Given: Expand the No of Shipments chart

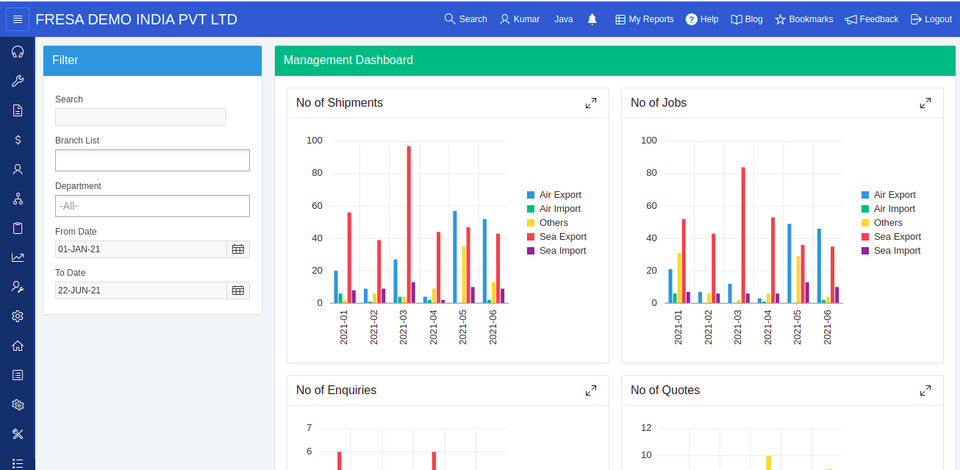Looking at the screenshot, I should [591, 103].
